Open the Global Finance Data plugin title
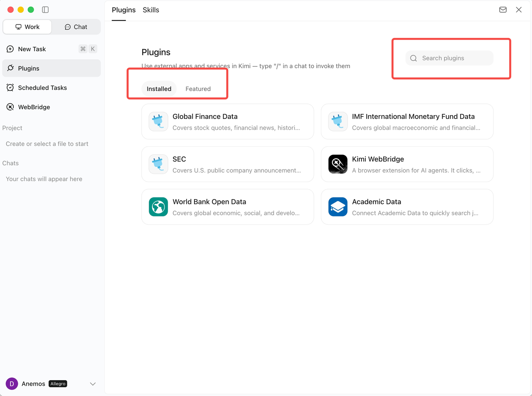The width and height of the screenshot is (532, 396). pyautogui.click(x=205, y=117)
